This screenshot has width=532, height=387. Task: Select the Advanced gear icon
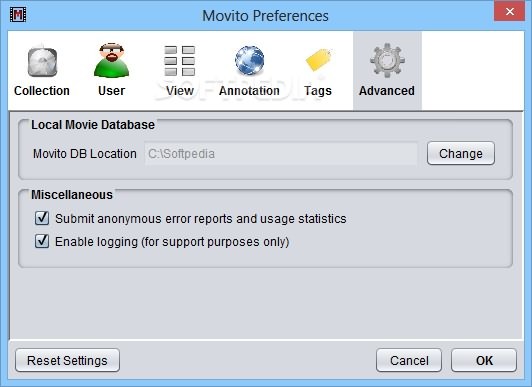point(387,60)
